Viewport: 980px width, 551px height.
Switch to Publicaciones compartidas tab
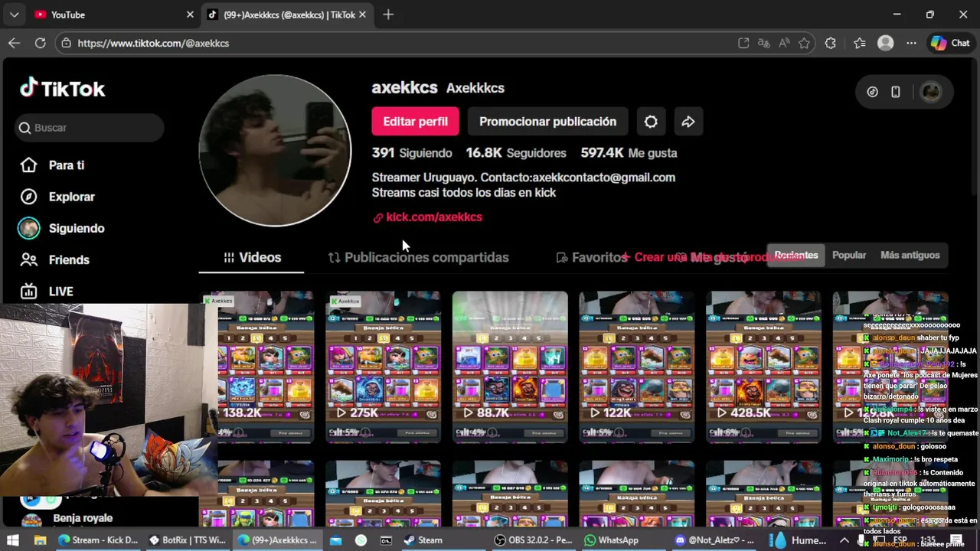click(418, 257)
